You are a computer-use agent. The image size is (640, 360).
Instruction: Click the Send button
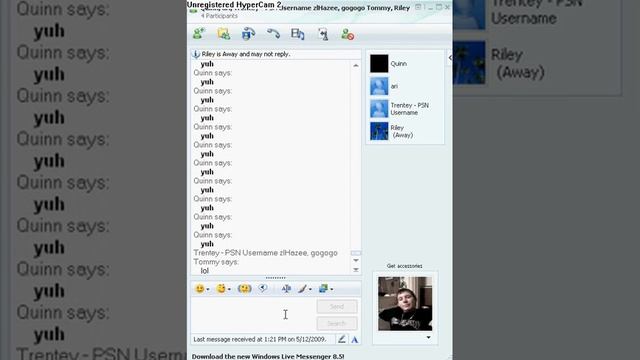pyautogui.click(x=337, y=306)
